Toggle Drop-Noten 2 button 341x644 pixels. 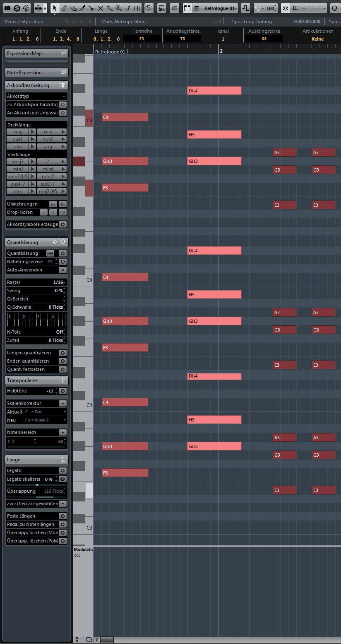[43, 212]
